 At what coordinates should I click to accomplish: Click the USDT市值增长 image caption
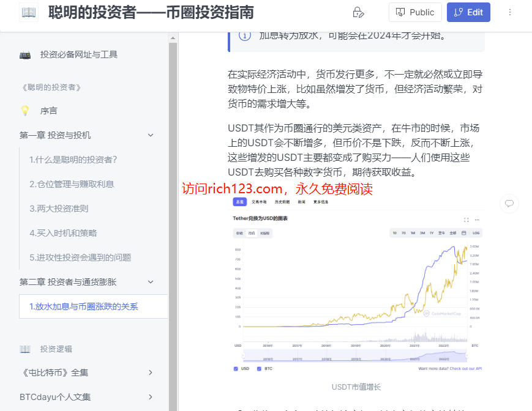(356, 387)
